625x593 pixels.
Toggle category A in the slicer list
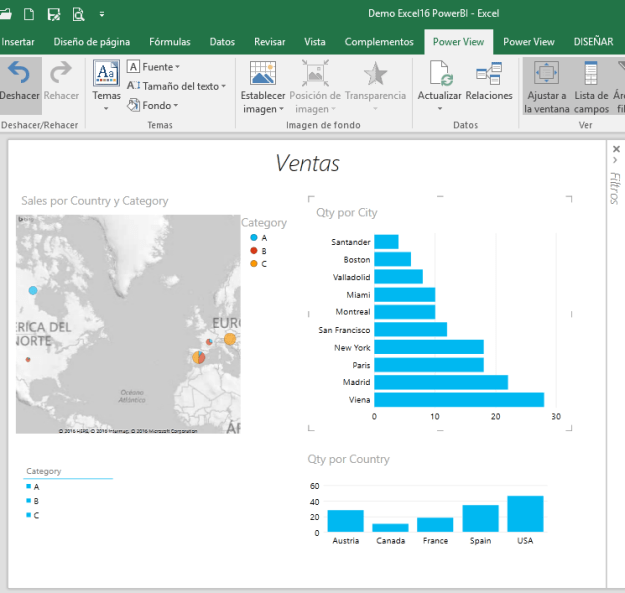click(x=36, y=486)
